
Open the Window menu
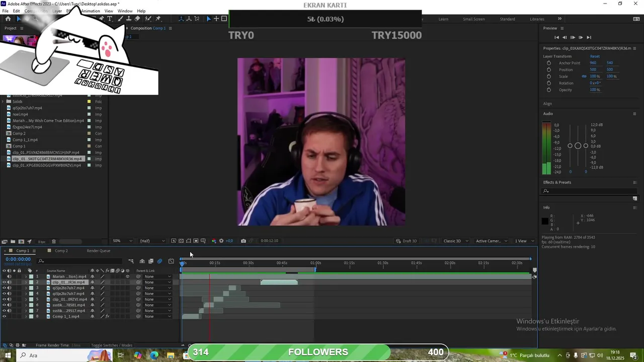[x=125, y=11]
